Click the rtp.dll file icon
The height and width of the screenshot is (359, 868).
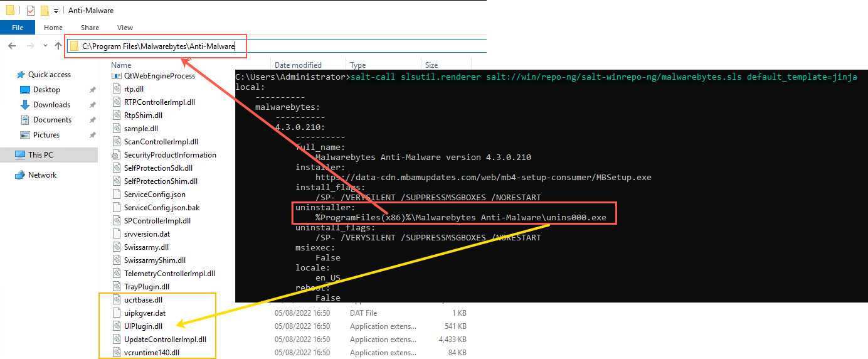click(x=117, y=89)
